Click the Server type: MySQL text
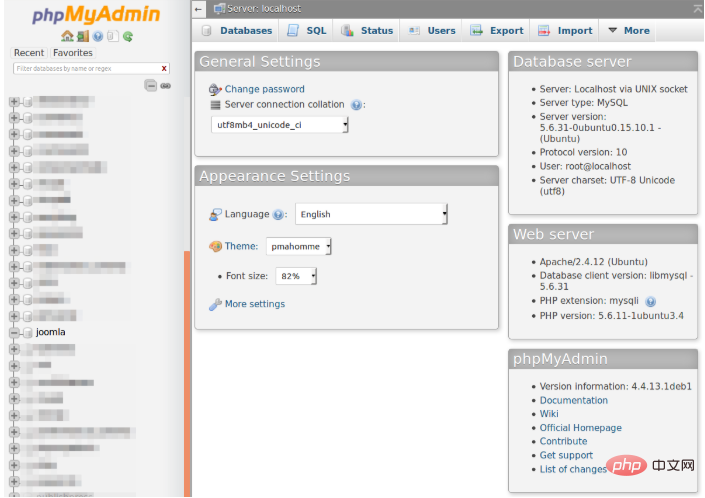This screenshot has width=705, height=498. [584, 103]
